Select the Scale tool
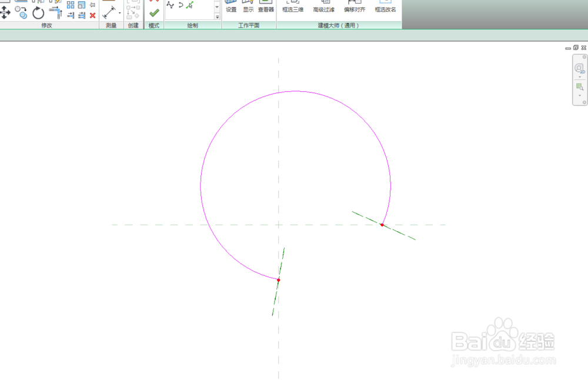588x380 pixels. (81, 5)
